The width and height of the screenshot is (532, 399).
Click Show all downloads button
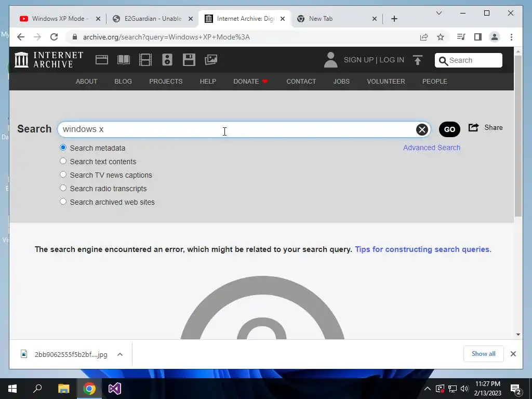(484, 354)
